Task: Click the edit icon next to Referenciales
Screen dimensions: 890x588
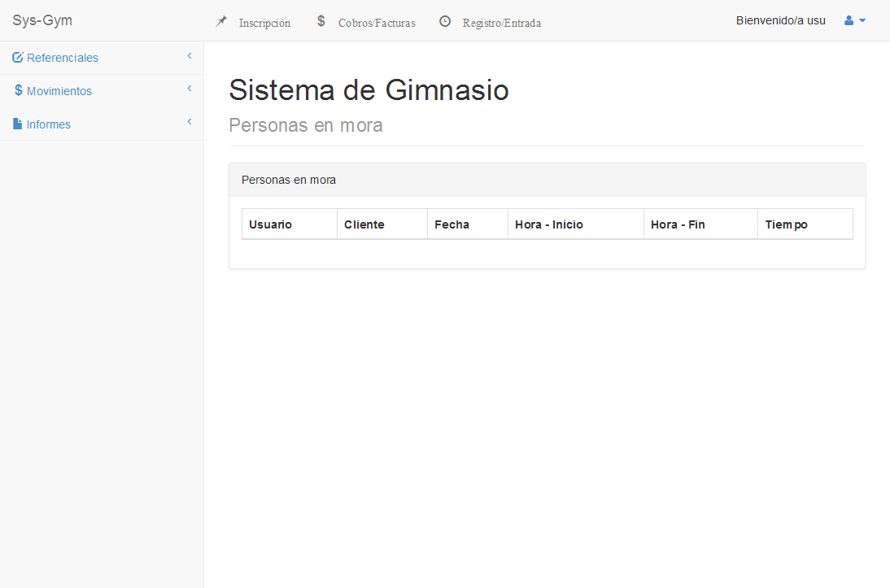Action: (18, 58)
